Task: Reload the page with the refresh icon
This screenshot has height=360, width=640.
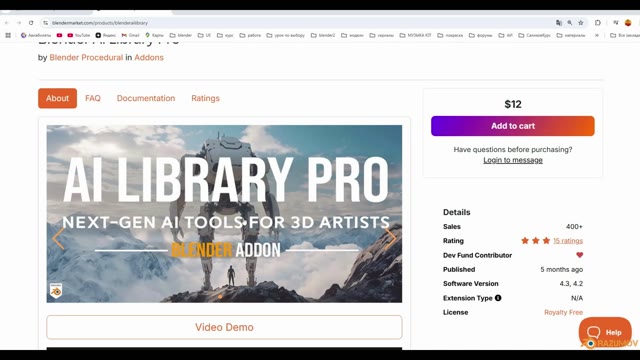Action: 31,23
